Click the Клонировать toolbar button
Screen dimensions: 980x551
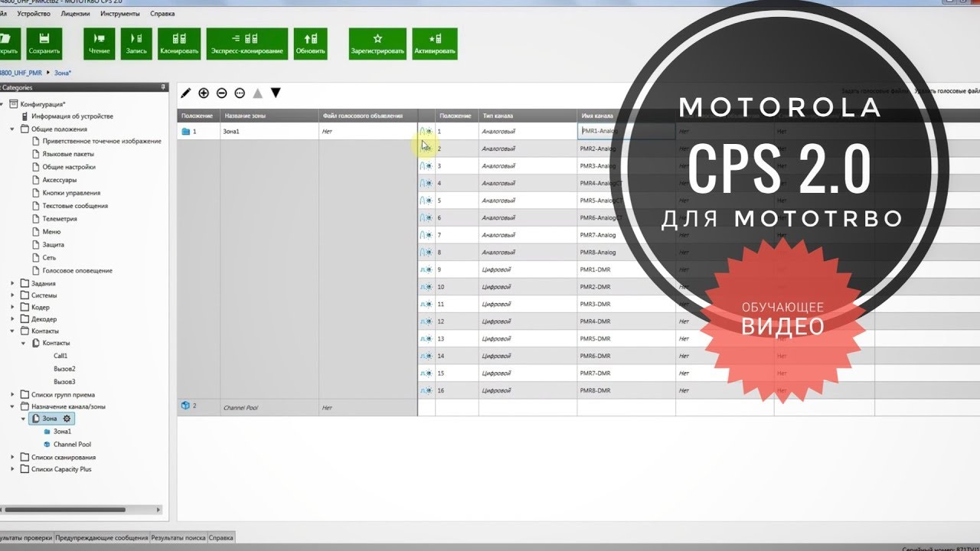(x=180, y=44)
